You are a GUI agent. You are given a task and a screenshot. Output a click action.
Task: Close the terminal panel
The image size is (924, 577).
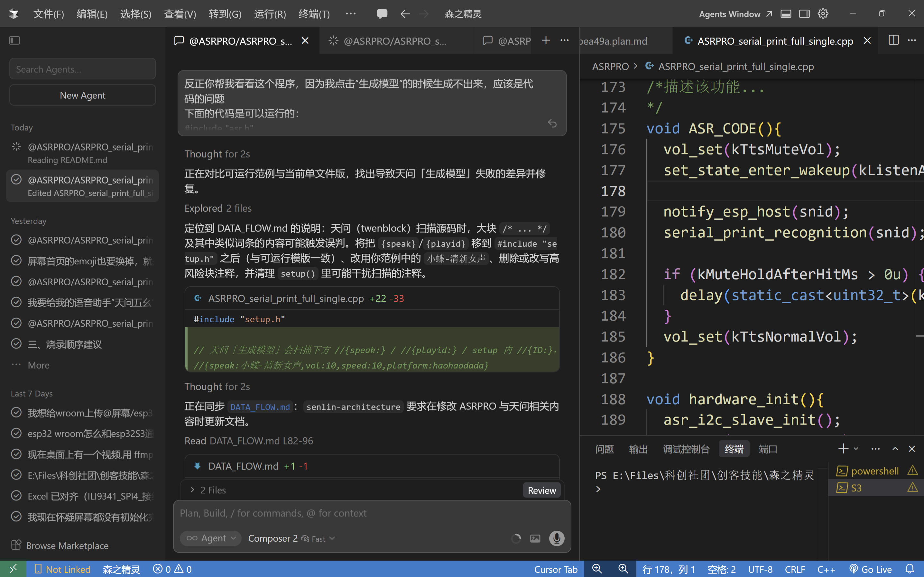912,449
